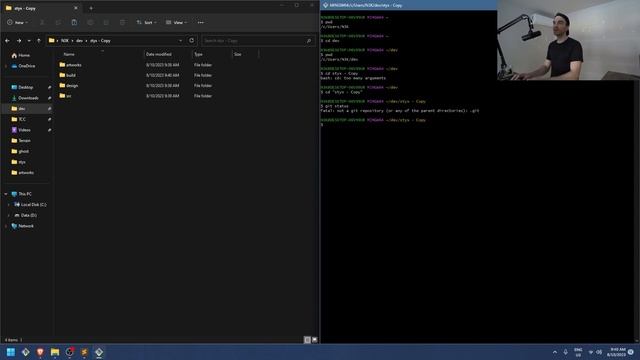Collapse the This PC tree node
This screenshot has width=640, height=360.
coord(6,194)
